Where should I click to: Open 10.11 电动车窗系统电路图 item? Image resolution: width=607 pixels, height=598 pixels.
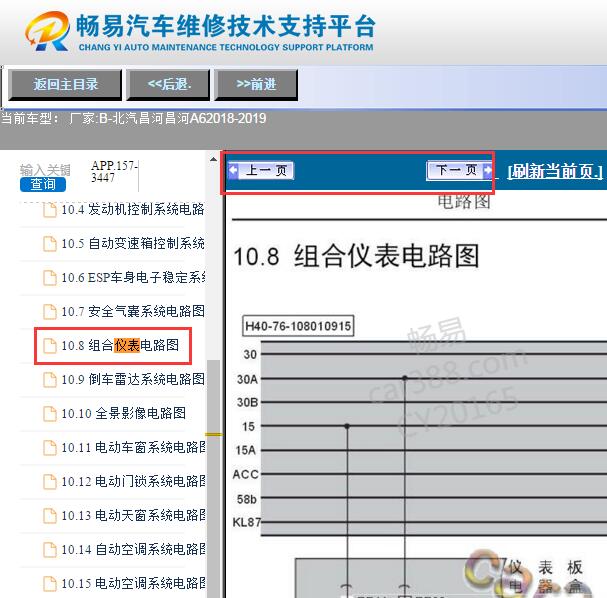coord(133,447)
